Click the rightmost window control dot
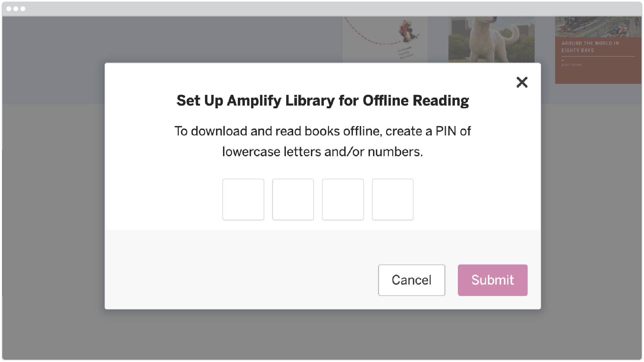 pos(23,9)
